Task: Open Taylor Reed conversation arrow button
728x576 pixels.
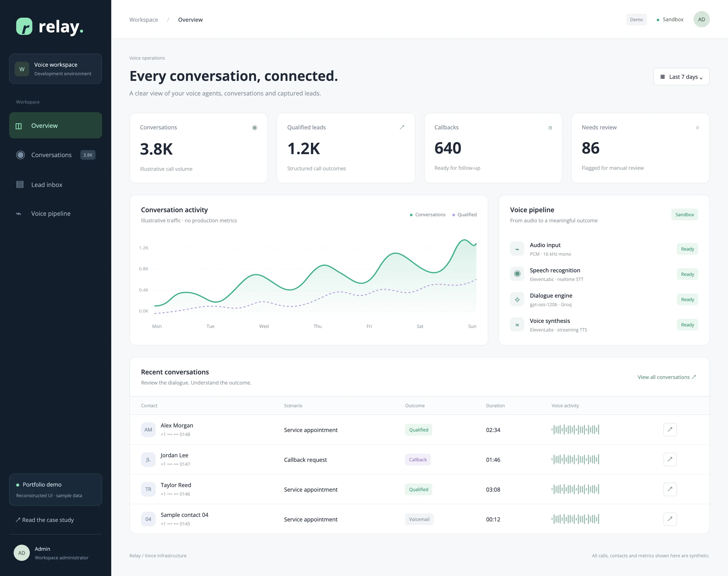Action: tap(670, 489)
